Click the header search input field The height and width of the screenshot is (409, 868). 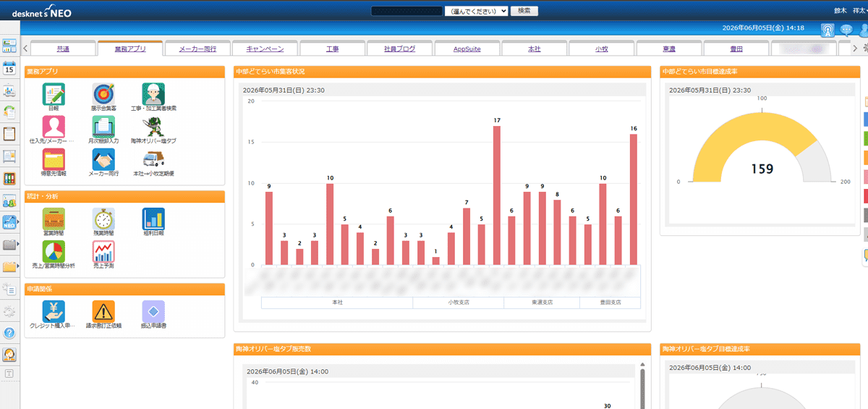[x=407, y=11]
